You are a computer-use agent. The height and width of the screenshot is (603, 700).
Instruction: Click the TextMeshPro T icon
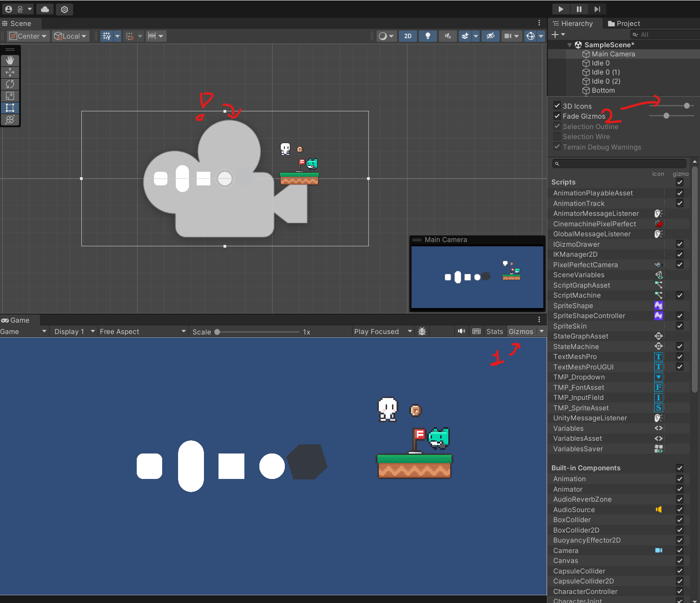[x=659, y=357]
